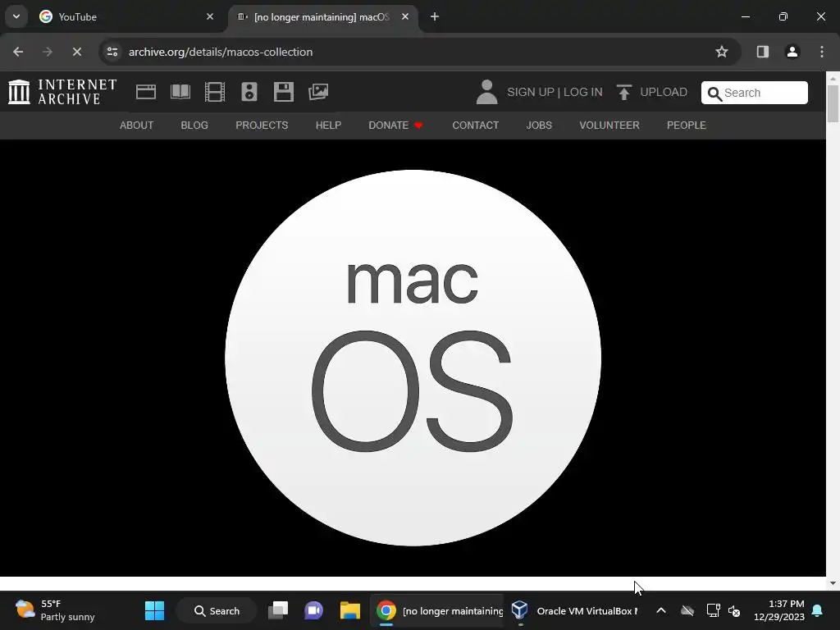Open the notification bell icon
Image resolution: width=840 pixels, height=630 pixels.
pyautogui.click(x=818, y=610)
